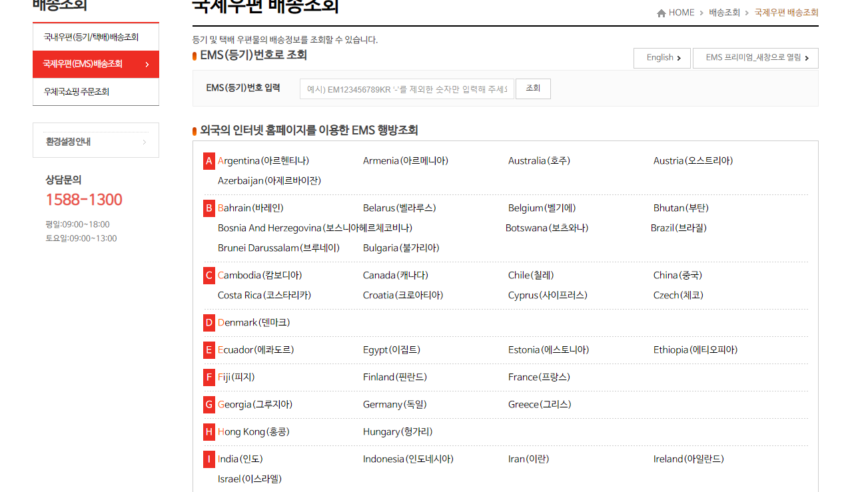Open Georgia(그루지아) tracking link
The height and width of the screenshot is (492, 868).
point(255,405)
